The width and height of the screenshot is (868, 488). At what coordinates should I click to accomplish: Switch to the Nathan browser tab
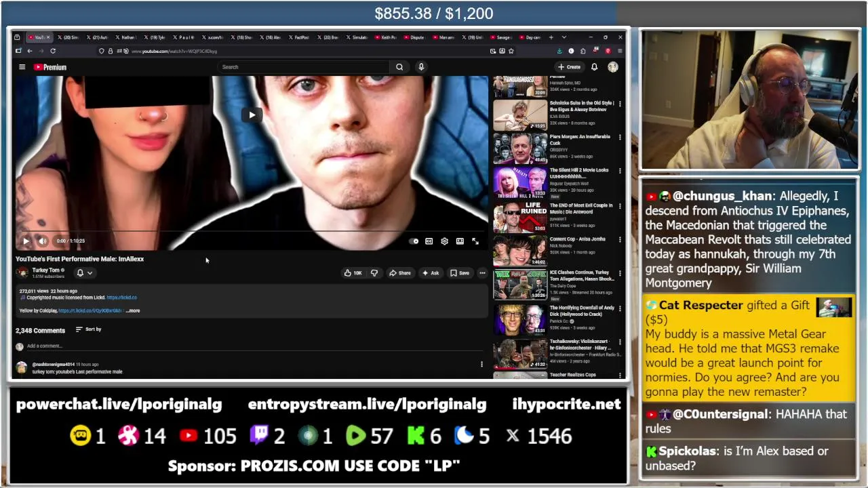point(127,37)
